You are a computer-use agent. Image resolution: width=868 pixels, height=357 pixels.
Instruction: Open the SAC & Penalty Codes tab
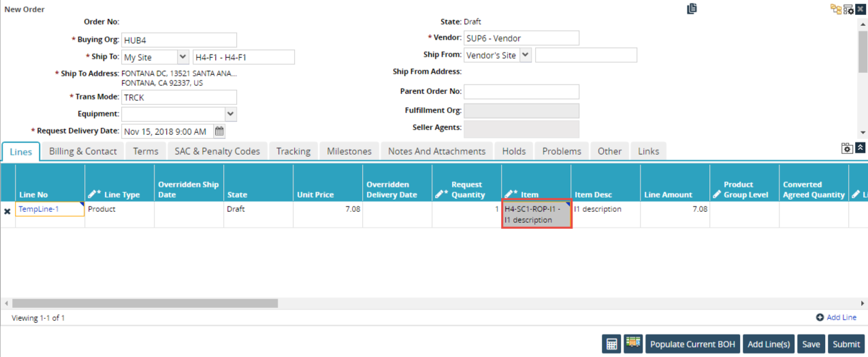(x=217, y=151)
